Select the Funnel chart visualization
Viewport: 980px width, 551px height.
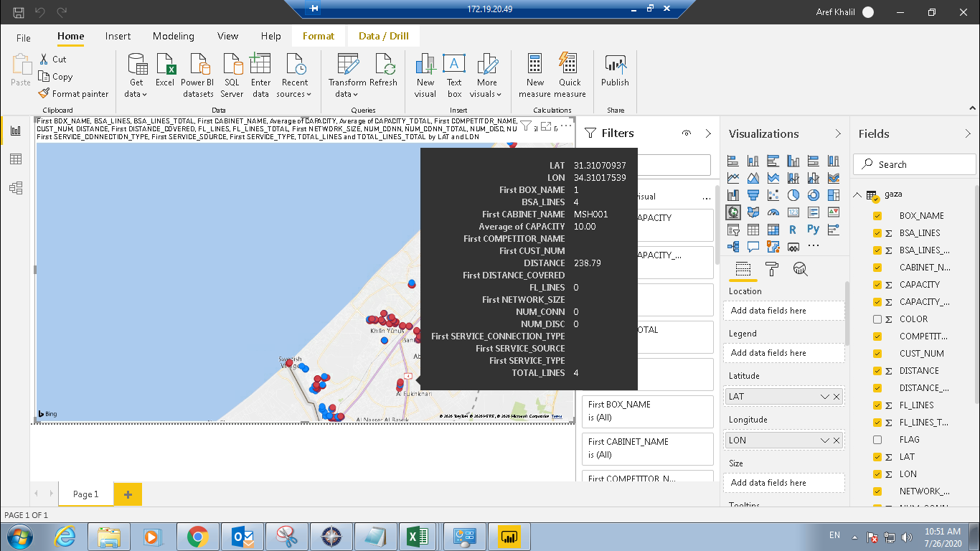point(753,195)
